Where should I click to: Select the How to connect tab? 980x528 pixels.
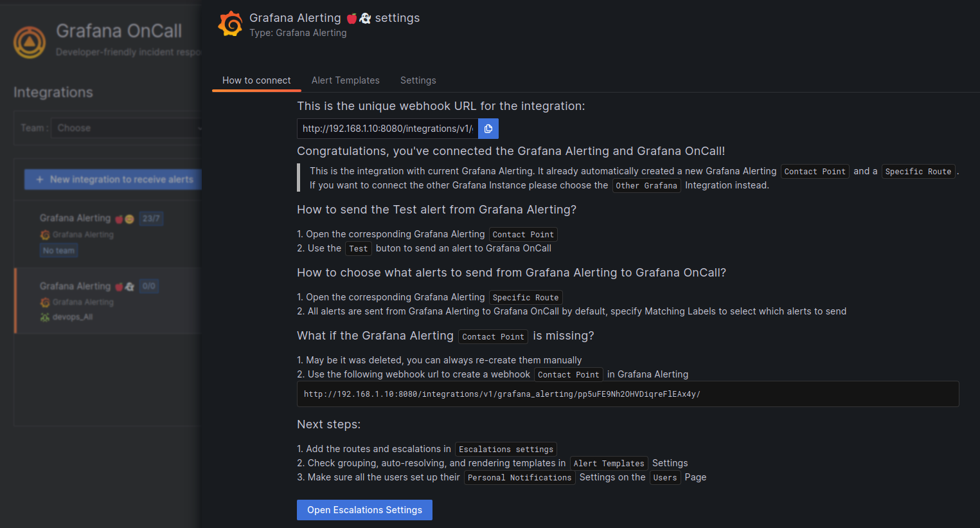coord(256,80)
